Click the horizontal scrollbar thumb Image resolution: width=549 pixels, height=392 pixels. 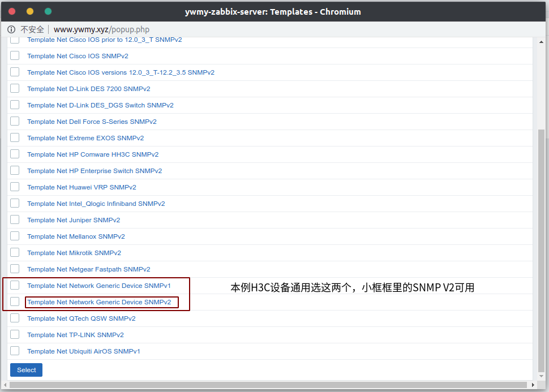click(268, 385)
